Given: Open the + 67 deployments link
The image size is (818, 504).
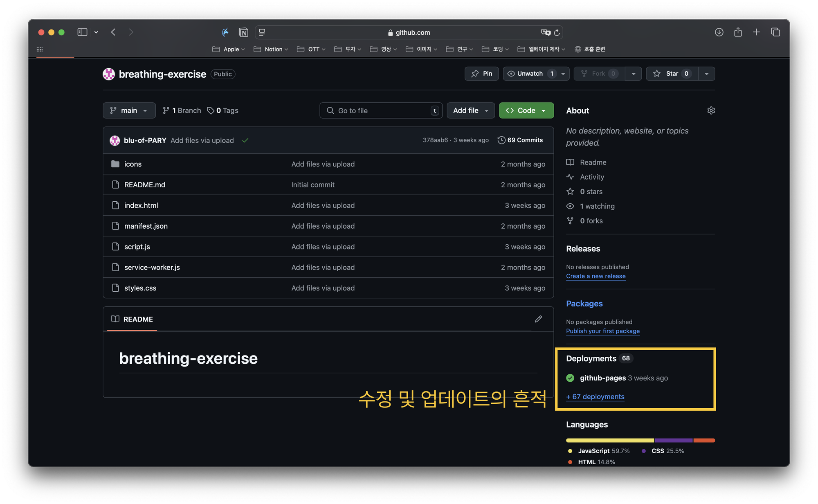Looking at the screenshot, I should (595, 396).
